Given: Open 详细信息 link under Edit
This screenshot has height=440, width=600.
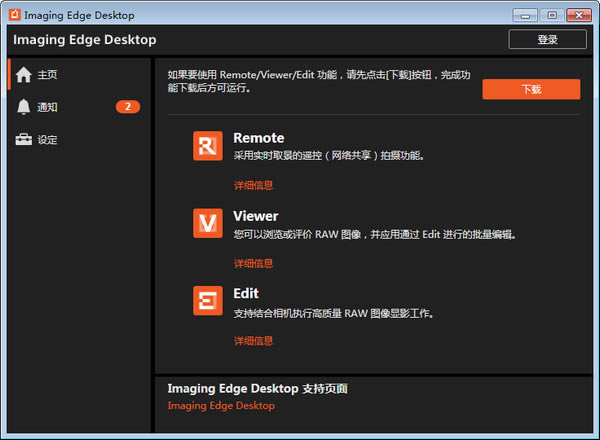Looking at the screenshot, I should click(253, 341).
